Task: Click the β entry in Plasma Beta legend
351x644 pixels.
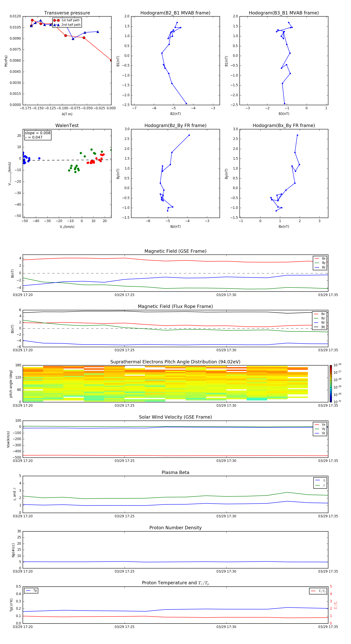Action: click(320, 486)
